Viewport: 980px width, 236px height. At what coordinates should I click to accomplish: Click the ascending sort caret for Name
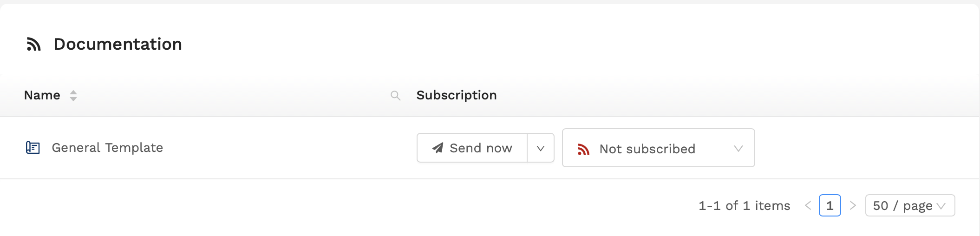click(x=73, y=92)
